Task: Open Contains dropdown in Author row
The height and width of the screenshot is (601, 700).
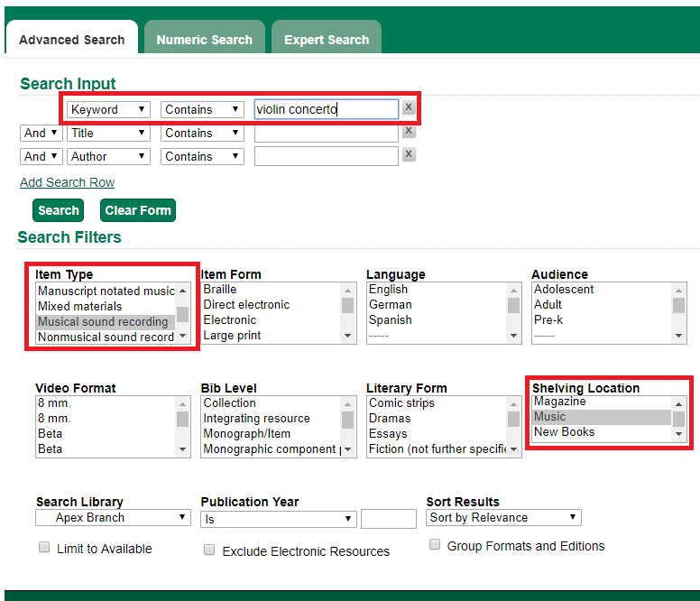Action: pos(202,157)
